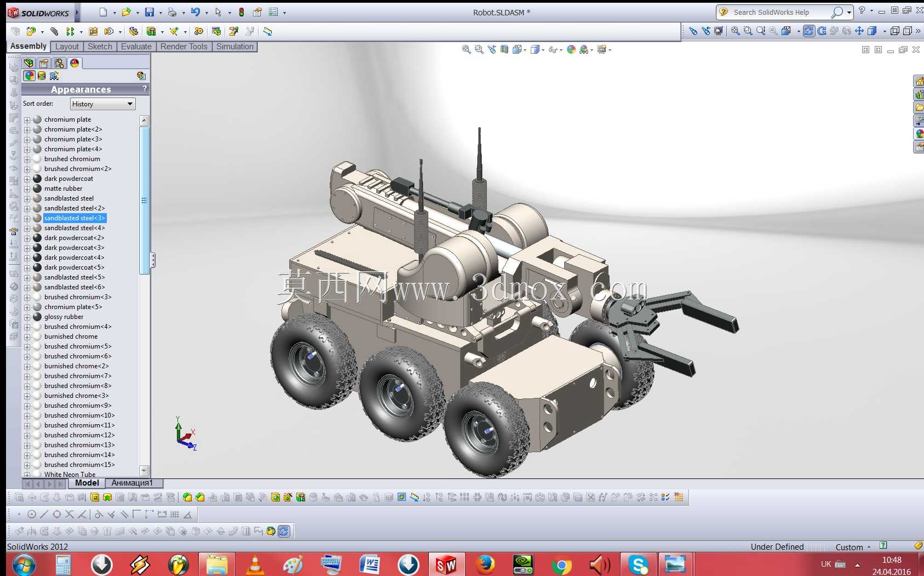Click the Rotate View icon in the view toolbar
The height and width of the screenshot is (576, 924).
click(x=809, y=31)
